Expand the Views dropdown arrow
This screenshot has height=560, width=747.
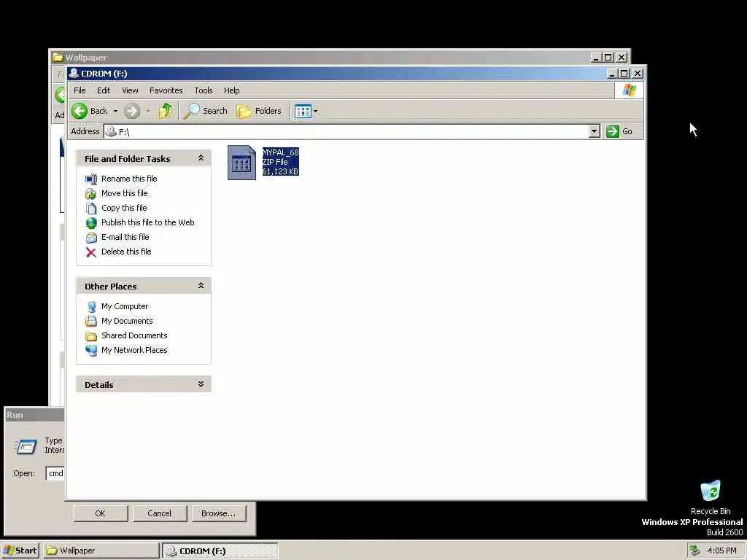pos(315,111)
